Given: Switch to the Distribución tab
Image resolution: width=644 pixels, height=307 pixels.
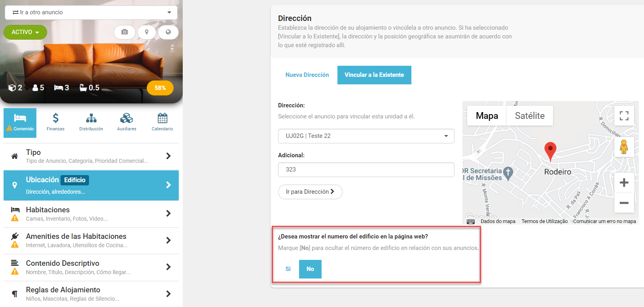Looking at the screenshot, I should pos(91,123).
